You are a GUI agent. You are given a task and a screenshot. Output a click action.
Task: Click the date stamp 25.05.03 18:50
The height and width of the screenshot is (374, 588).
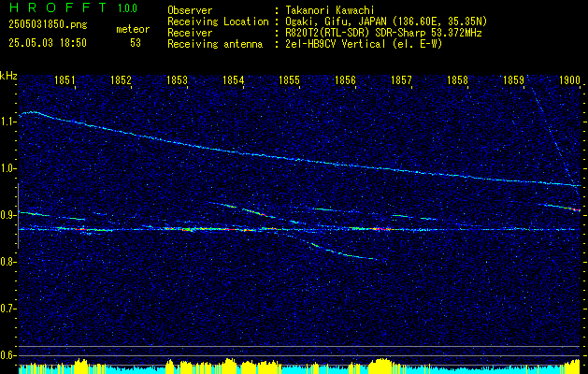(x=48, y=43)
